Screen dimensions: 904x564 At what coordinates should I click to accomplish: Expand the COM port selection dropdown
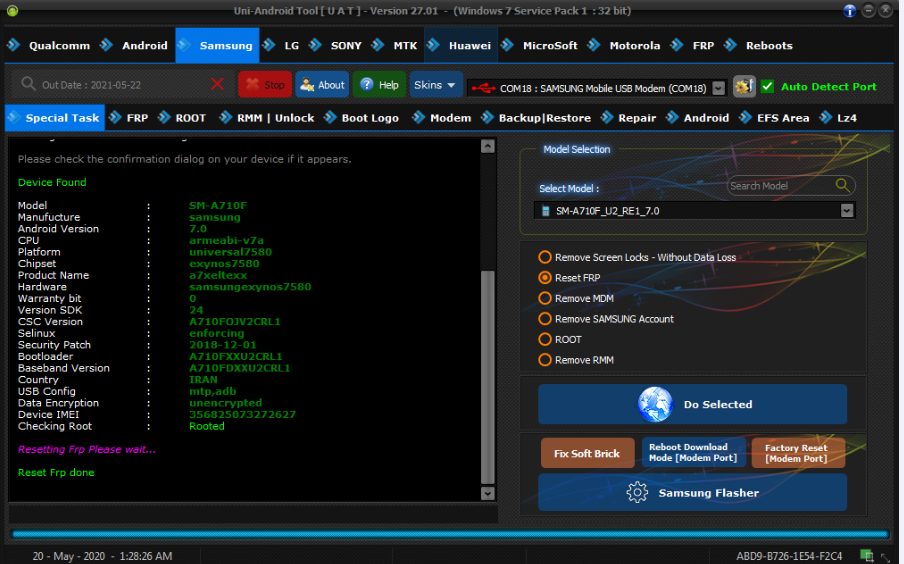718,88
